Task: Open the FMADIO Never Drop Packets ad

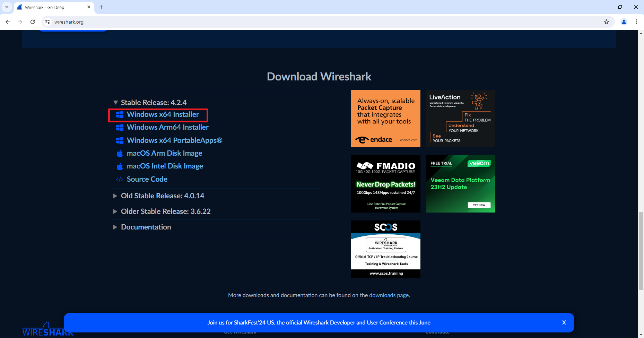Action: coord(386,184)
